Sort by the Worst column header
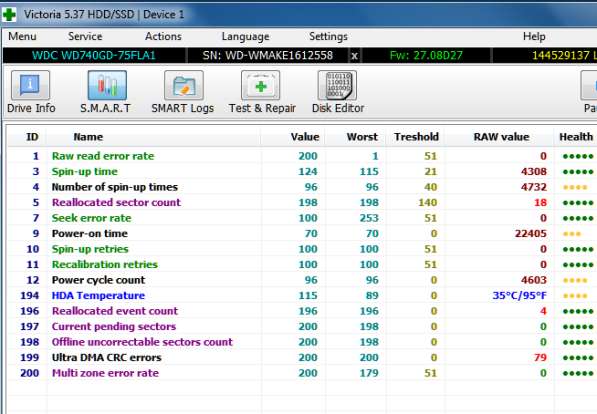Image resolution: width=597 pixels, height=414 pixels. click(x=362, y=137)
